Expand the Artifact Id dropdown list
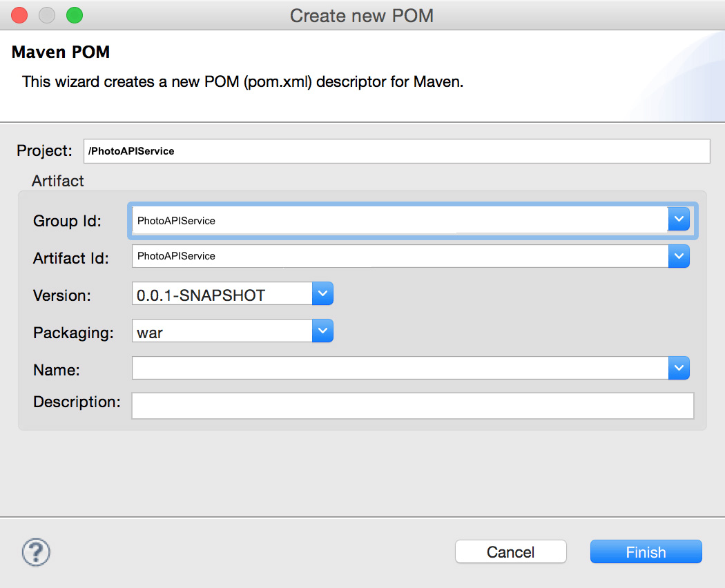The height and width of the screenshot is (588, 725). coord(679,257)
